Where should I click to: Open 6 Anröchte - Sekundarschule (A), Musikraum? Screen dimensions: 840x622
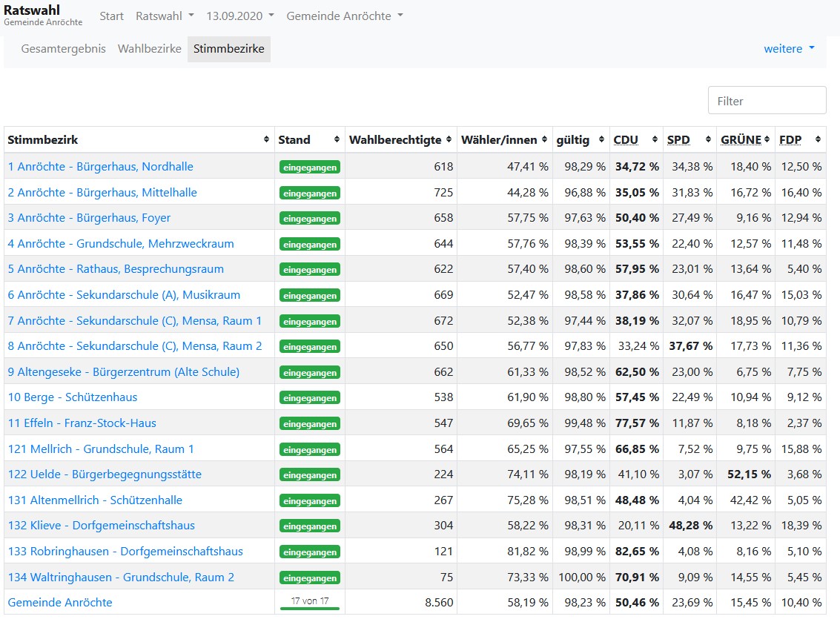pyautogui.click(x=124, y=294)
